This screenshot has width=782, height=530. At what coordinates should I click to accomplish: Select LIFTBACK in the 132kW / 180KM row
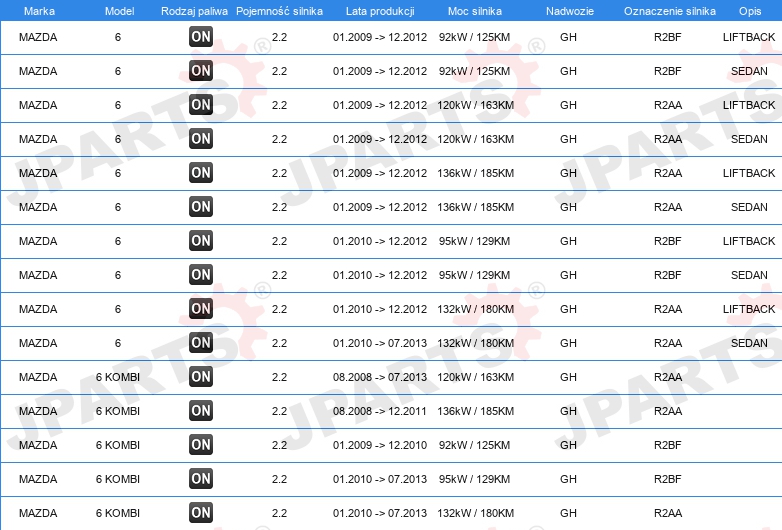pos(749,309)
